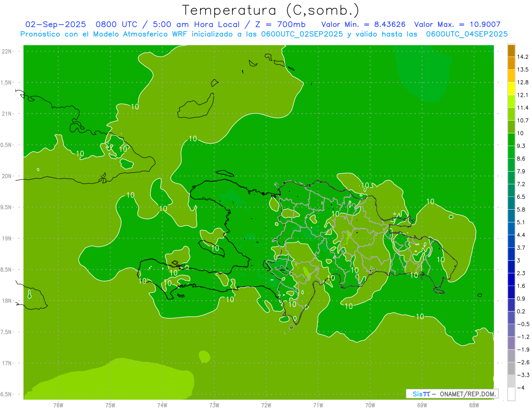Select "Valor Max. = 10.9007" text
532x411 pixels.
457,25
